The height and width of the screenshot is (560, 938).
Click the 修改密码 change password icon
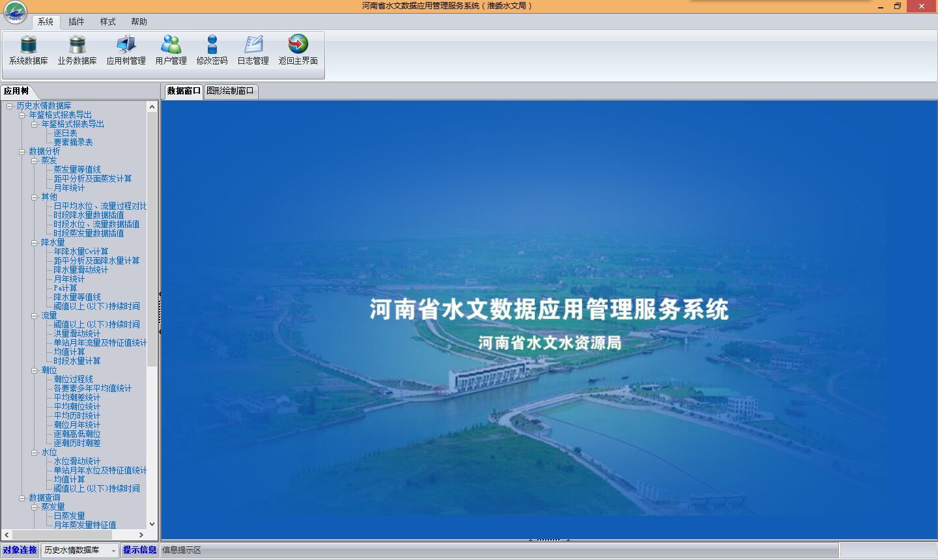point(212,50)
